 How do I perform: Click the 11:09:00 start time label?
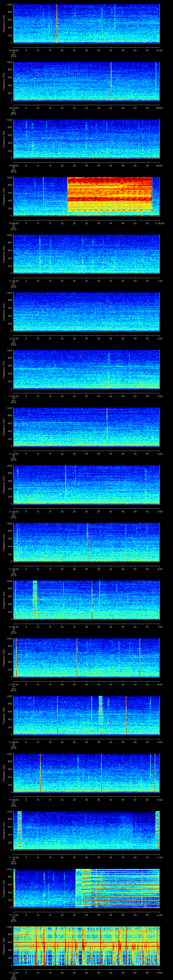point(13,800)
